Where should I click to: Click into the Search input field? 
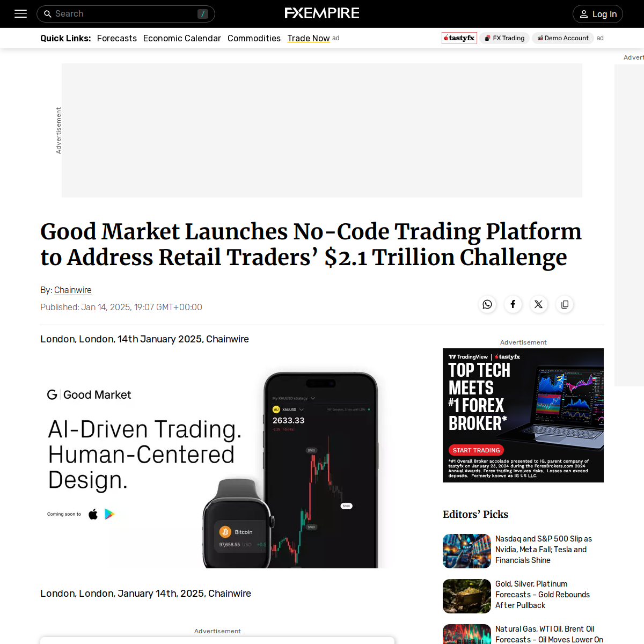[126, 14]
